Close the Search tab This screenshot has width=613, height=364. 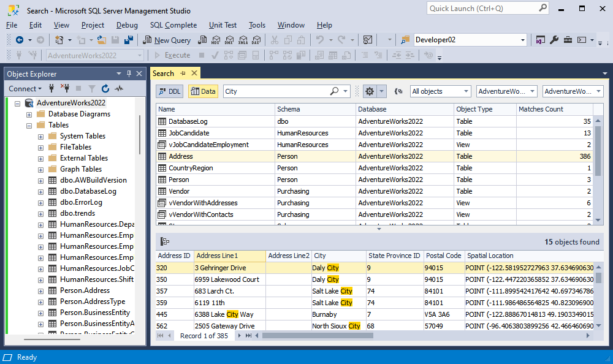coord(194,73)
